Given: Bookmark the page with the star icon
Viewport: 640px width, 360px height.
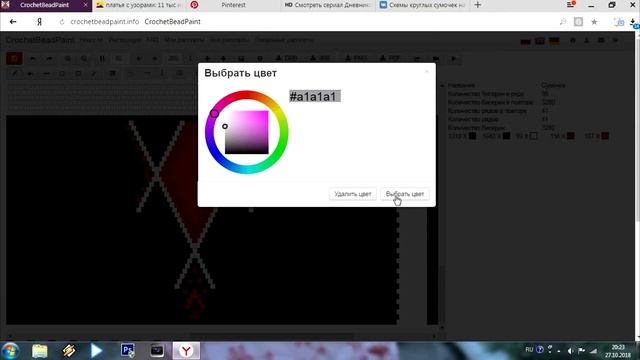Looking at the screenshot, I should 594,22.
